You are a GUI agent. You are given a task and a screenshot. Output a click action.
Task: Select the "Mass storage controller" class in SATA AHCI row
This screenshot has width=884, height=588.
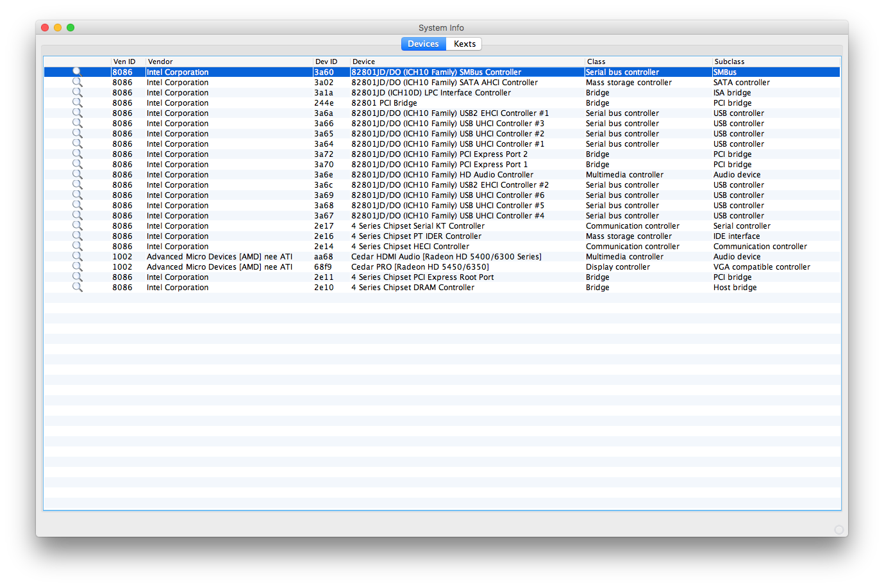(x=629, y=83)
